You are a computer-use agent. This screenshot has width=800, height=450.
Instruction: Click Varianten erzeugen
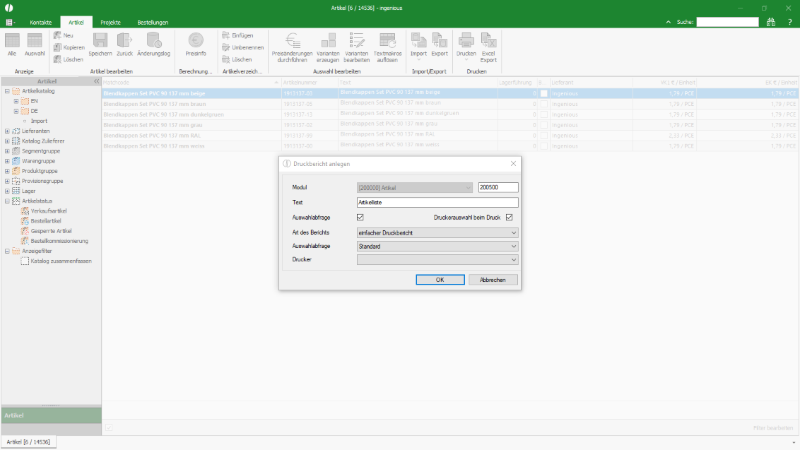[328, 47]
